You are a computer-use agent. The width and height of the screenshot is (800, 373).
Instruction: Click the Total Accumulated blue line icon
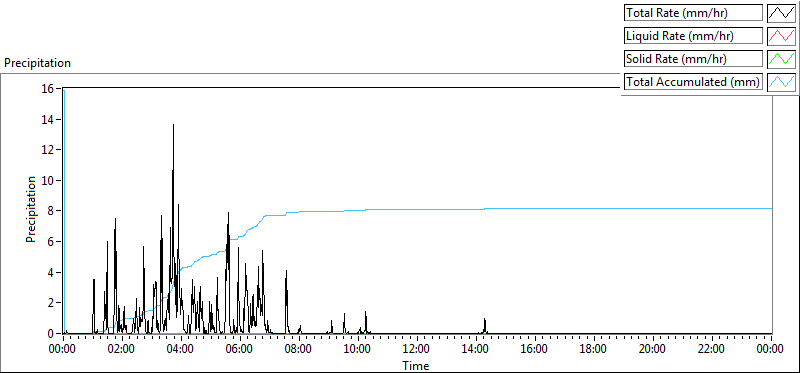coord(781,82)
